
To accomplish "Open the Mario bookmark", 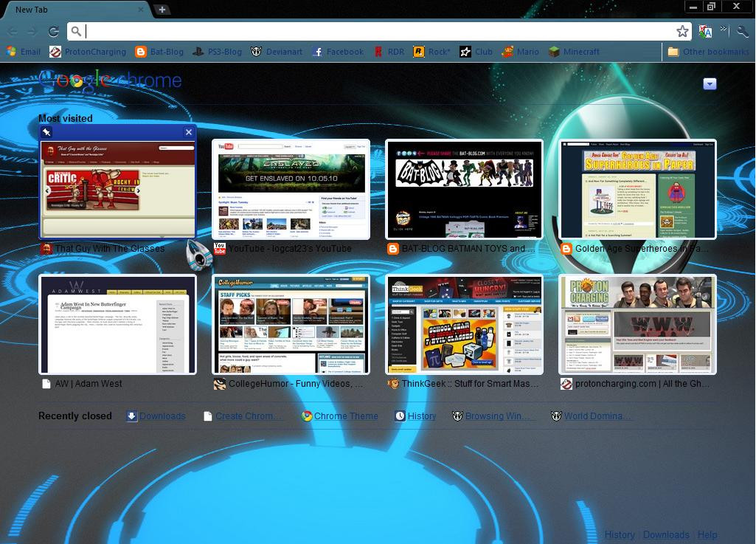I will 520,52.
